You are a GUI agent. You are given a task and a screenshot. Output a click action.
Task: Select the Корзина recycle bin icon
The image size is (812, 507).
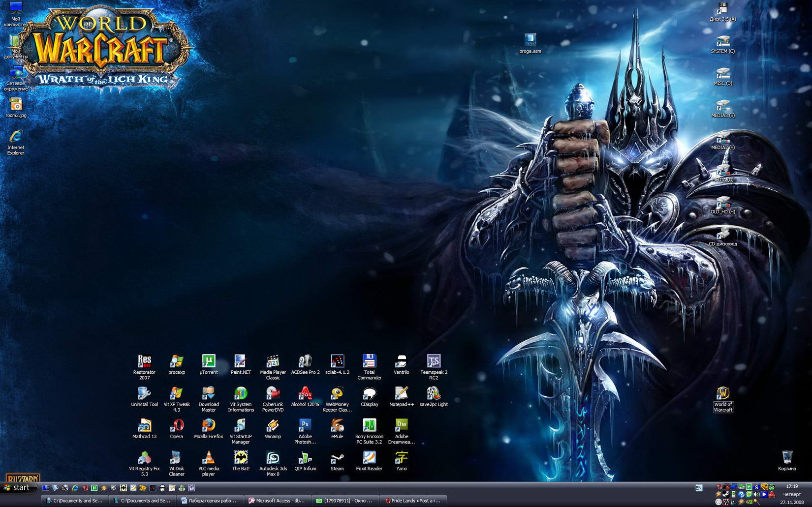pyautogui.click(x=787, y=458)
